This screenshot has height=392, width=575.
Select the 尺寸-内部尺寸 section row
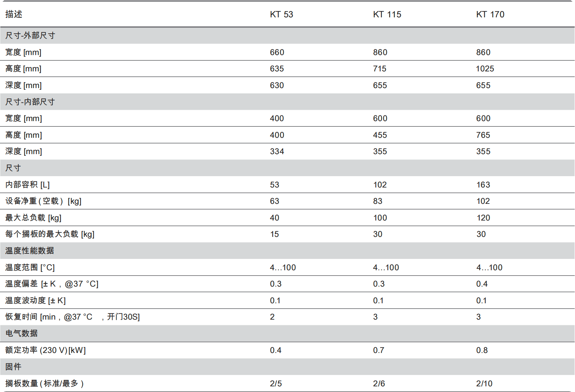(30, 102)
